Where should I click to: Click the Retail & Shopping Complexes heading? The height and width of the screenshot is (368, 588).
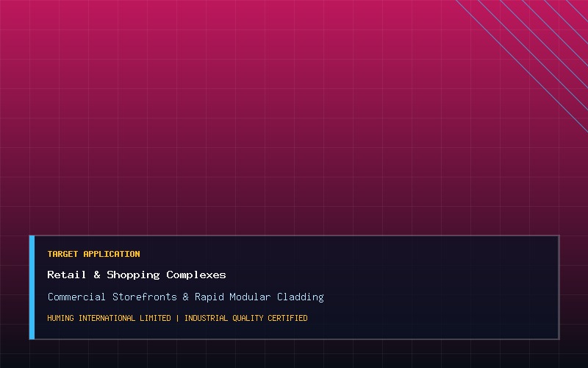137,275
